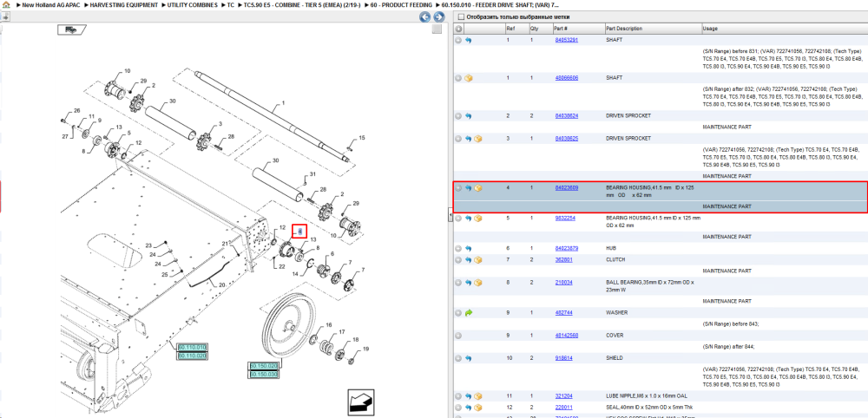Click the box icon for LUBE NIPPLE 321204
868x418 pixels.
click(477, 395)
